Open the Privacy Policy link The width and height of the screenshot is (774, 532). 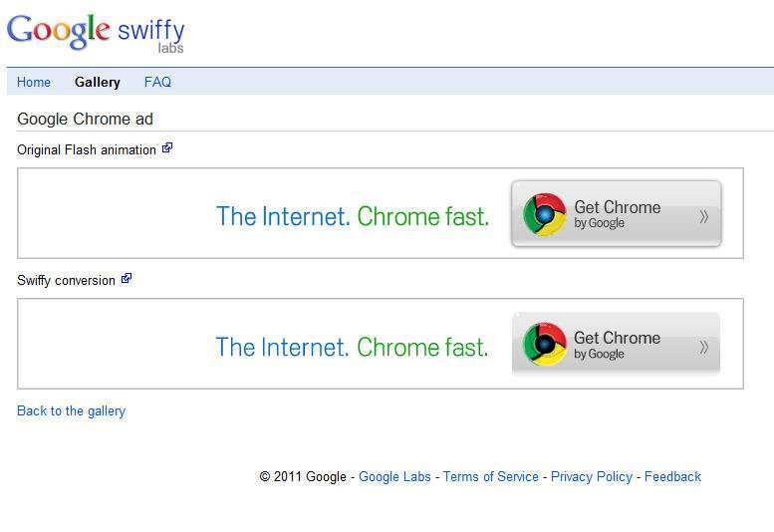point(592,477)
